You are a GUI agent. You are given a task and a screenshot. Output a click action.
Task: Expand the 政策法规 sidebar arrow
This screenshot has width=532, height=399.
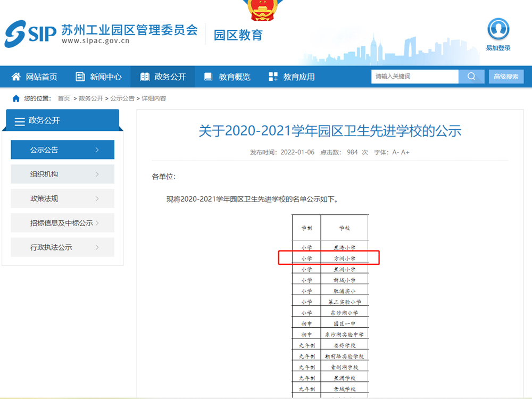click(97, 199)
